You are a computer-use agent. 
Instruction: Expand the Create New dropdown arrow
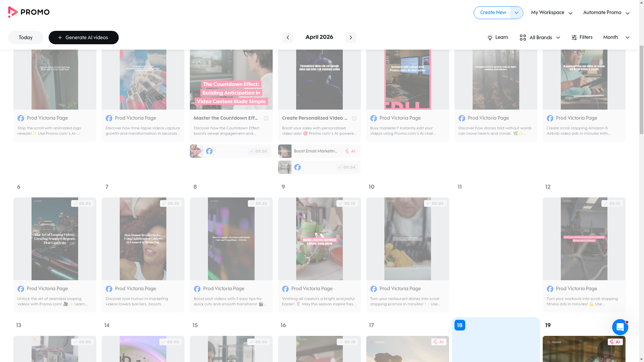[x=516, y=13]
